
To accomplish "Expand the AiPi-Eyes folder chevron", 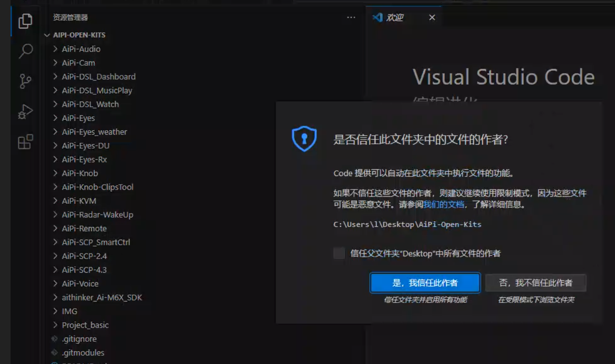I will (x=55, y=118).
